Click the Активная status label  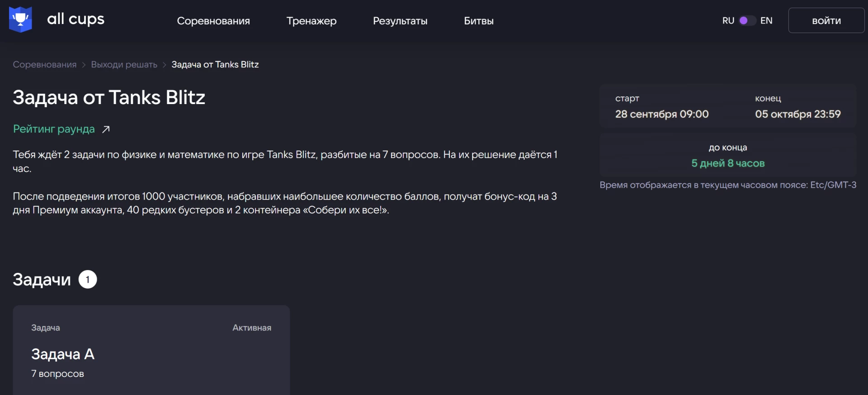click(x=252, y=328)
